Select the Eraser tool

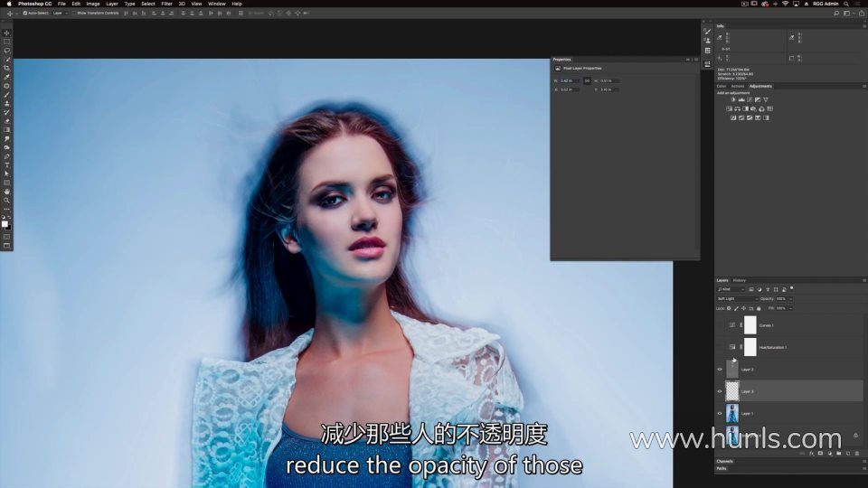click(6, 121)
